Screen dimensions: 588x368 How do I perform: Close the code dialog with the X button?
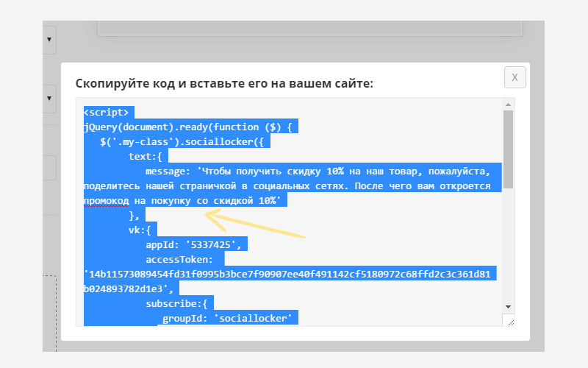click(x=514, y=77)
